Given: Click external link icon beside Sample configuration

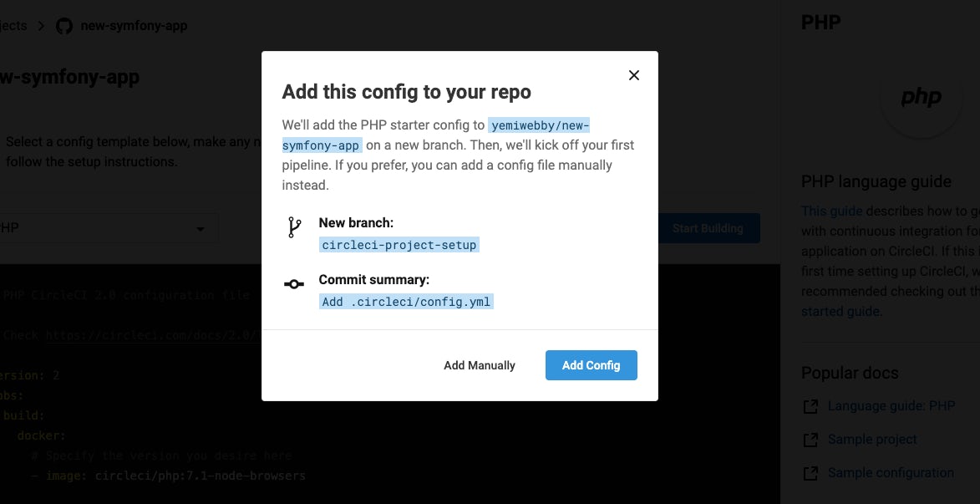Looking at the screenshot, I should [810, 473].
